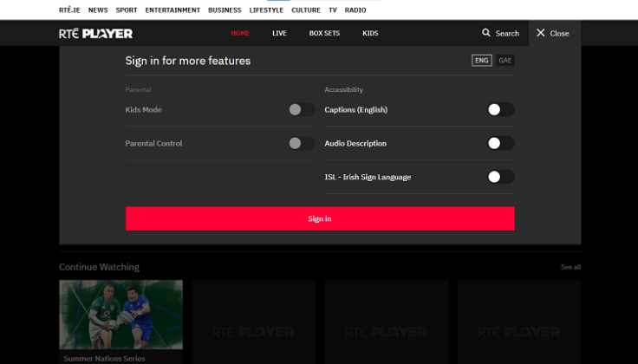The width and height of the screenshot is (638, 364).
Task: Toggle Parental Control switch
Action: pyautogui.click(x=302, y=143)
